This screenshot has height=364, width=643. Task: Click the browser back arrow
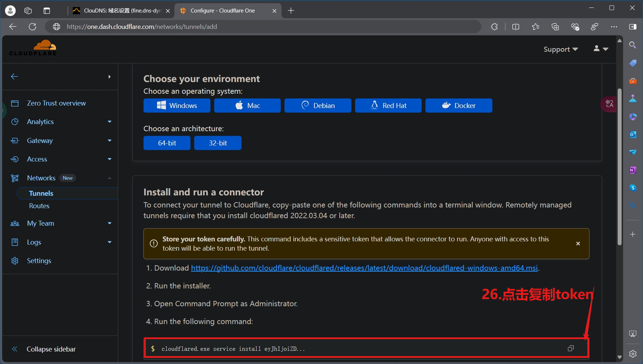coord(13,27)
